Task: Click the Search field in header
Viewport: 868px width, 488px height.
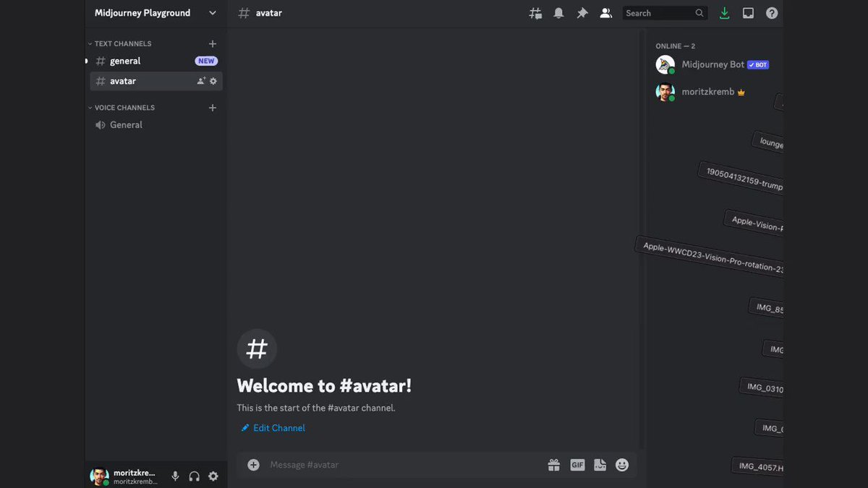Action: pos(664,13)
